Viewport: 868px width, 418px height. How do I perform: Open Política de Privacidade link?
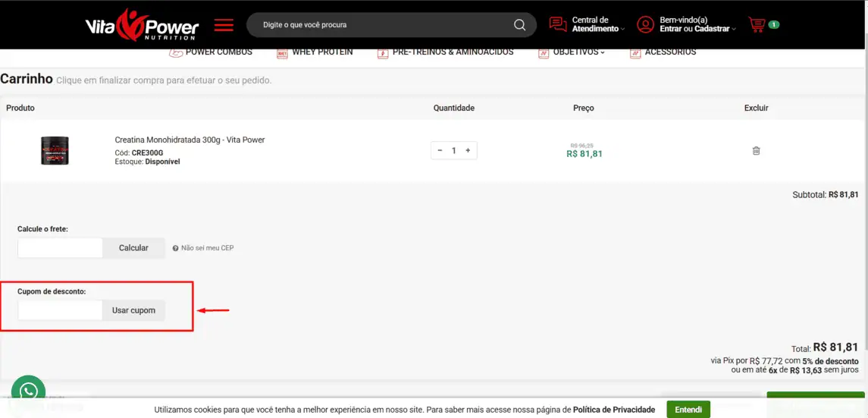[x=614, y=410]
